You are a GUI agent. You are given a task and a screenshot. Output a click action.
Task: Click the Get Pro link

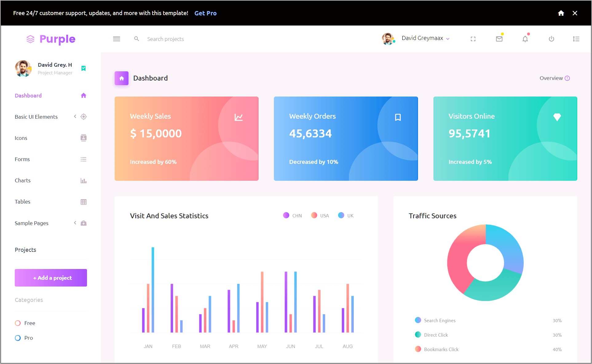(205, 13)
